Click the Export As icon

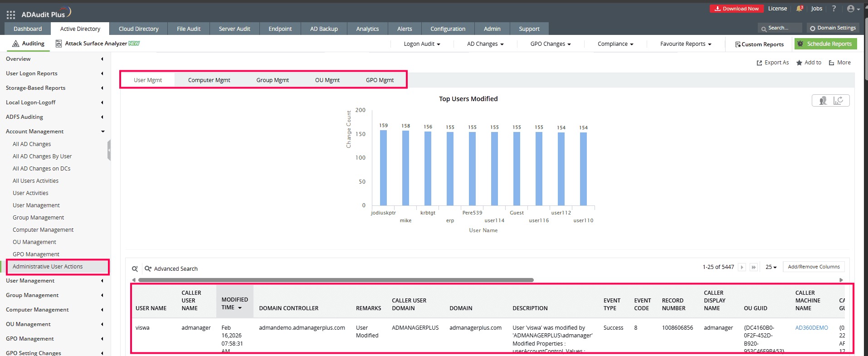point(760,63)
